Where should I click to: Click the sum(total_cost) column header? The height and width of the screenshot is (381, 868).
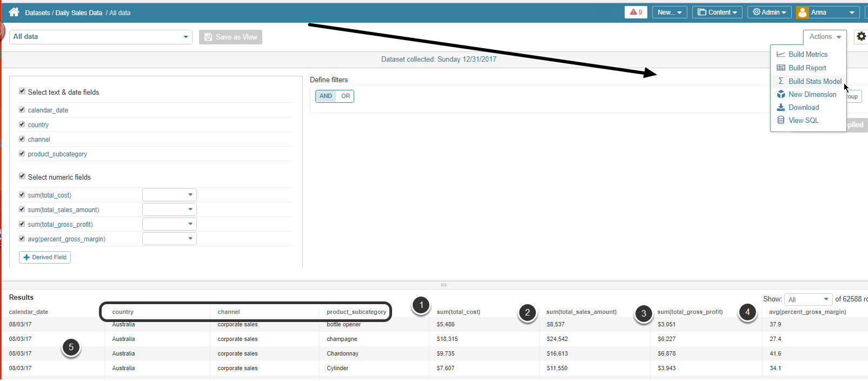tap(459, 312)
